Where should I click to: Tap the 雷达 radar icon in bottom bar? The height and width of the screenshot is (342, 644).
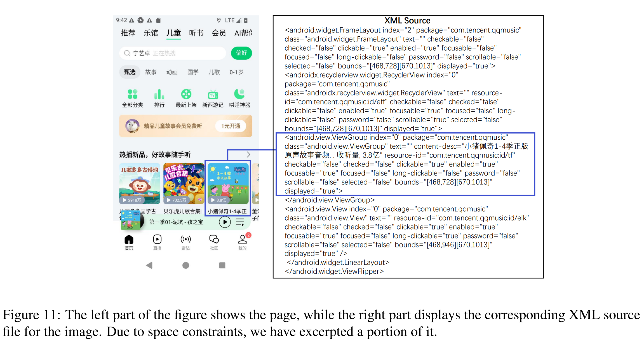[x=186, y=240]
